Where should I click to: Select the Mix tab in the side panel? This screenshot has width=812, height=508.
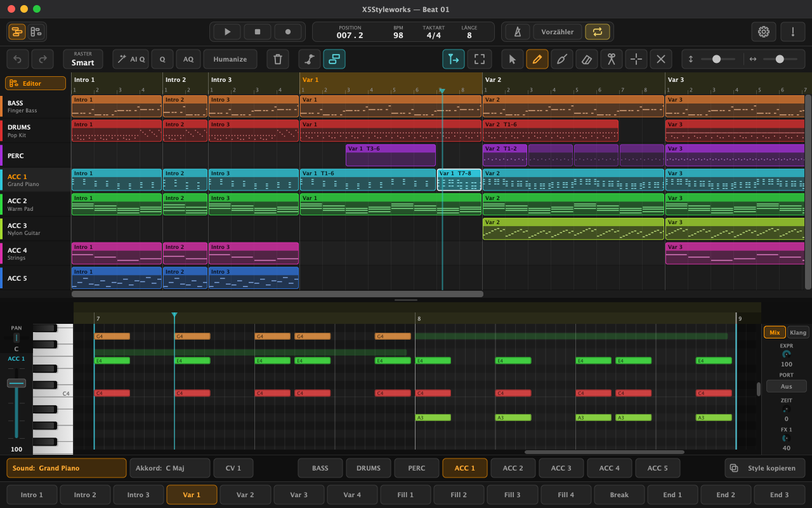tap(775, 332)
